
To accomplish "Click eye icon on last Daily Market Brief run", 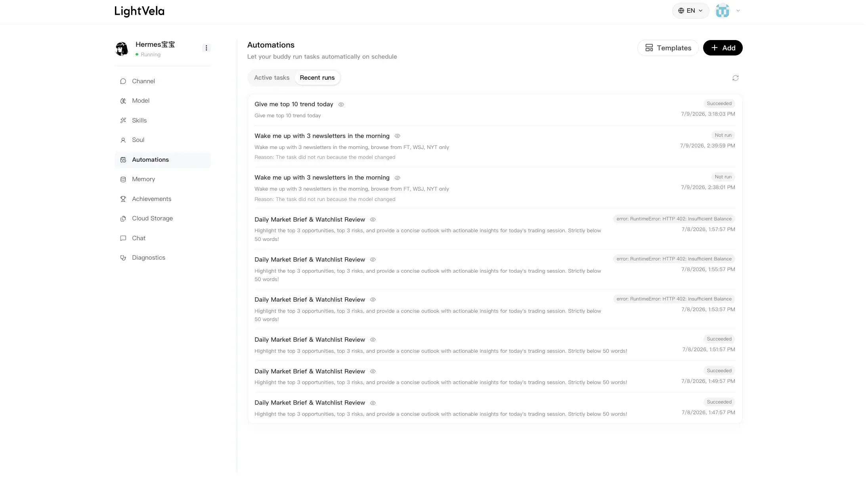I will 373,403.
